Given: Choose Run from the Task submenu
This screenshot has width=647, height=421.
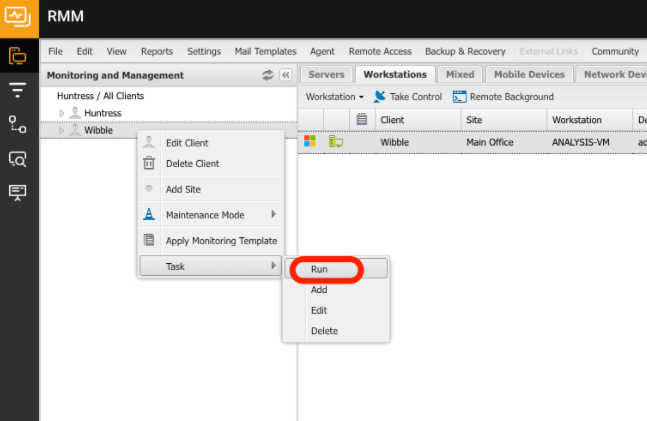Looking at the screenshot, I should coord(336,269).
